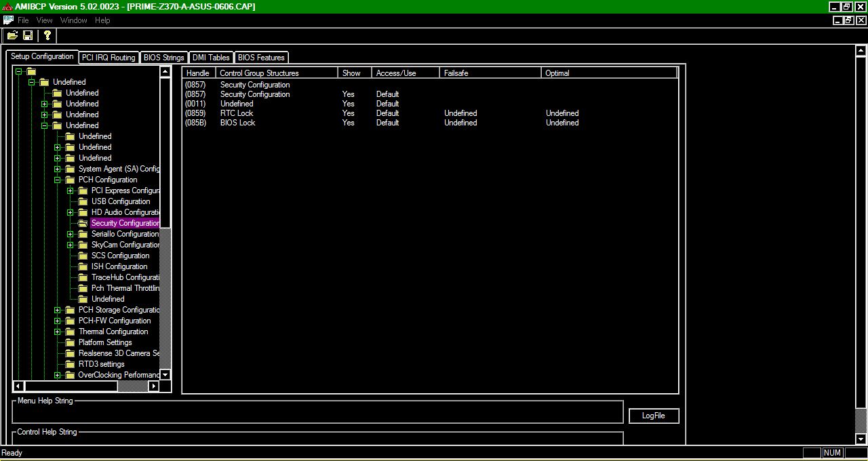
Task: Click the folder icon of Platform Settings
Action: (70, 342)
